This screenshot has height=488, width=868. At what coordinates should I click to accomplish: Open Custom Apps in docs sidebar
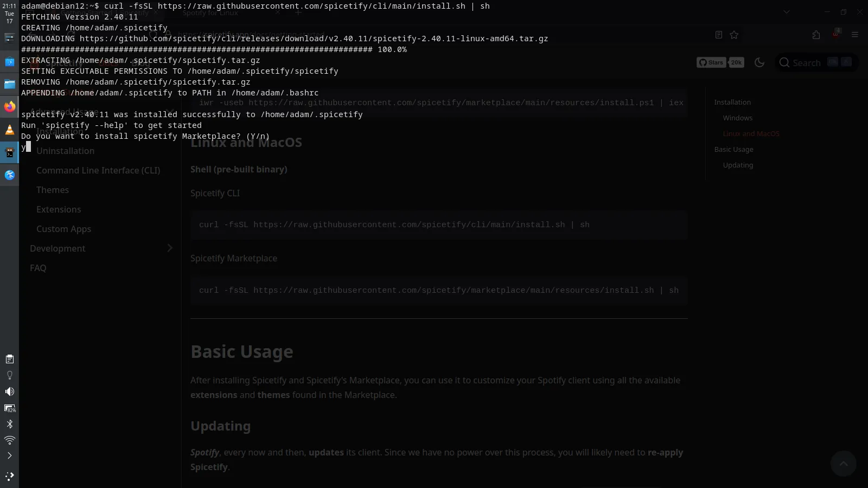click(x=63, y=229)
